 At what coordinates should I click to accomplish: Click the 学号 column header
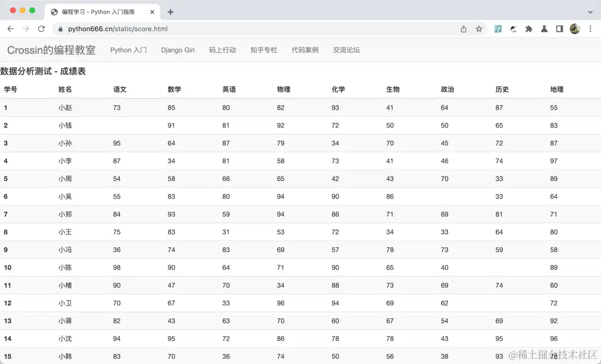pyautogui.click(x=11, y=89)
